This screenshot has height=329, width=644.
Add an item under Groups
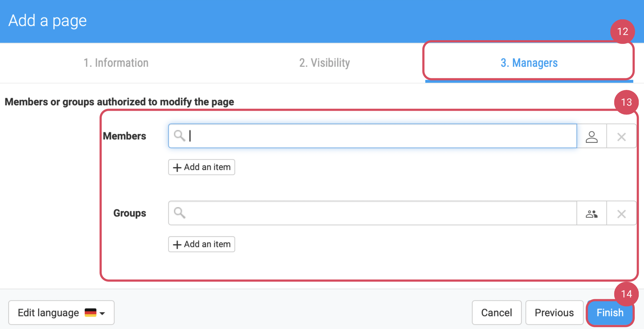pos(202,244)
